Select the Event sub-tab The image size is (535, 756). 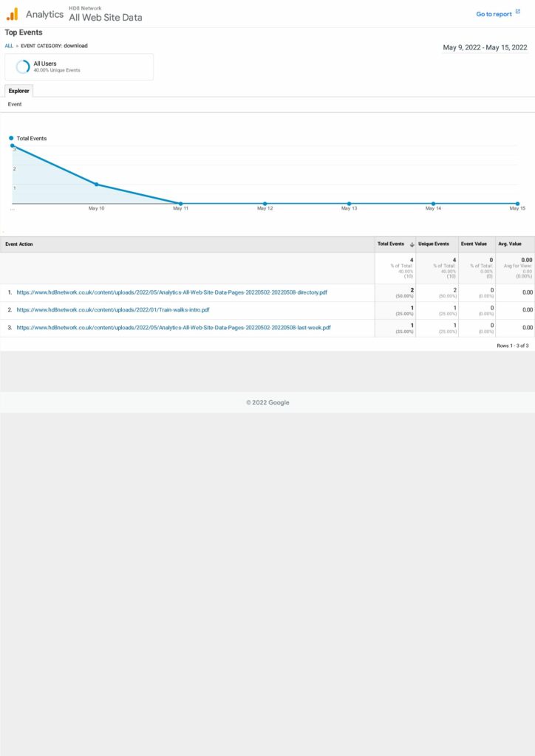point(15,105)
